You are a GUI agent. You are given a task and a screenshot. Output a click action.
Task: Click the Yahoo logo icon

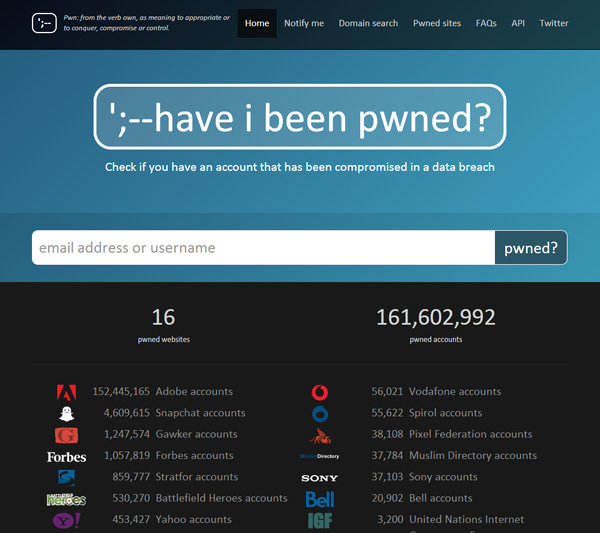tap(67, 520)
